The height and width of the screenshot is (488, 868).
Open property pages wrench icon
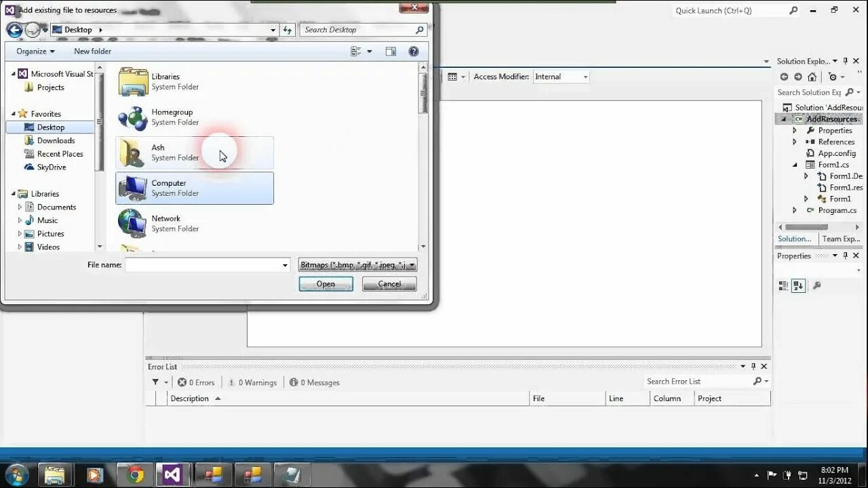click(x=816, y=286)
